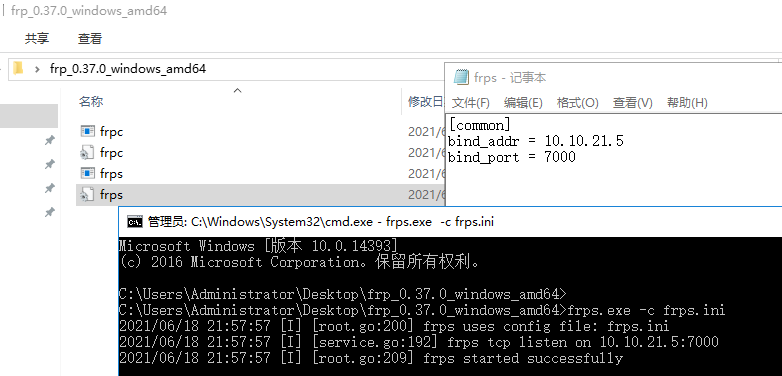
Task: Click the 名称 column header to sort
Action: 91,102
